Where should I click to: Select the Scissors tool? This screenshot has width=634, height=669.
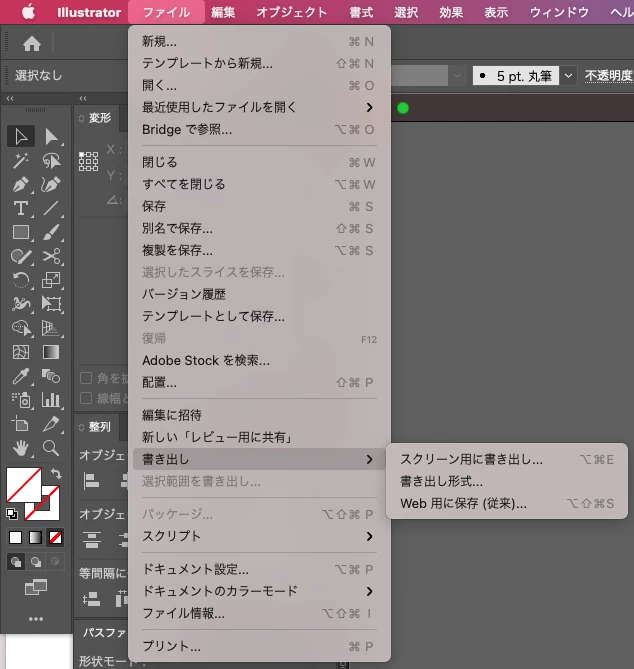coord(51,256)
